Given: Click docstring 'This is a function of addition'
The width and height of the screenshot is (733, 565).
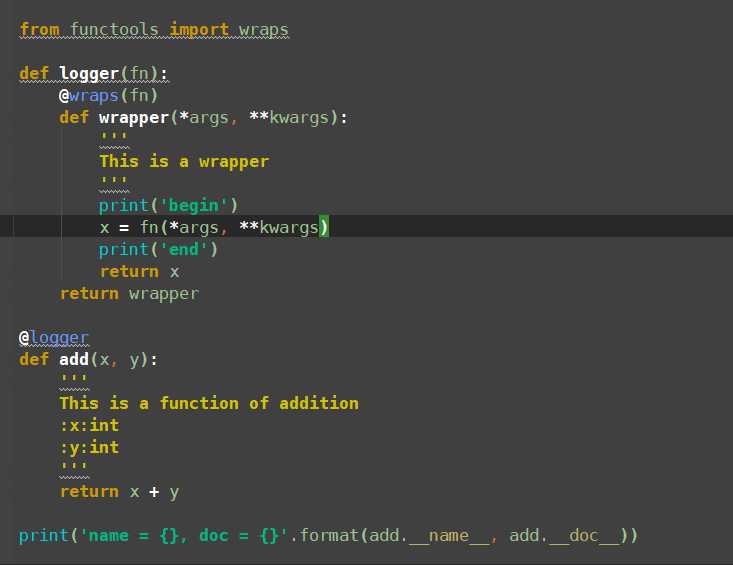Looking at the screenshot, I should 209,403.
